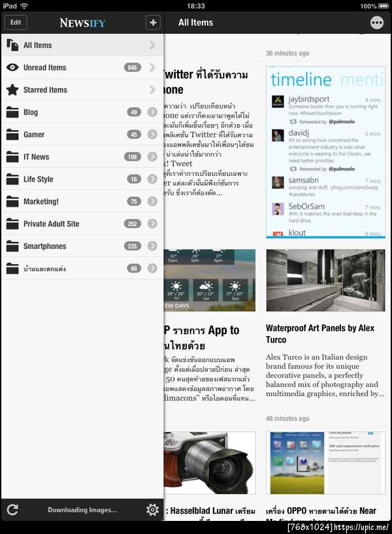
Task: Click the 846 unread count badge
Action: 133,67
